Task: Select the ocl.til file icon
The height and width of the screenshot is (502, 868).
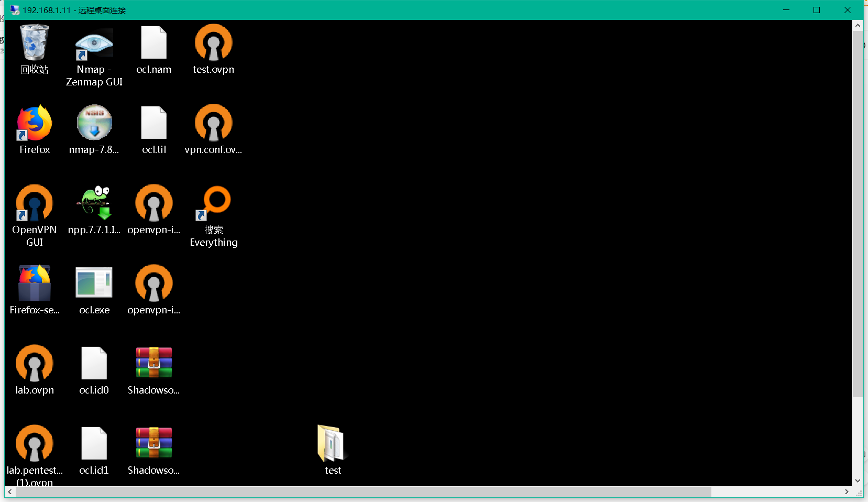Action: tap(154, 123)
